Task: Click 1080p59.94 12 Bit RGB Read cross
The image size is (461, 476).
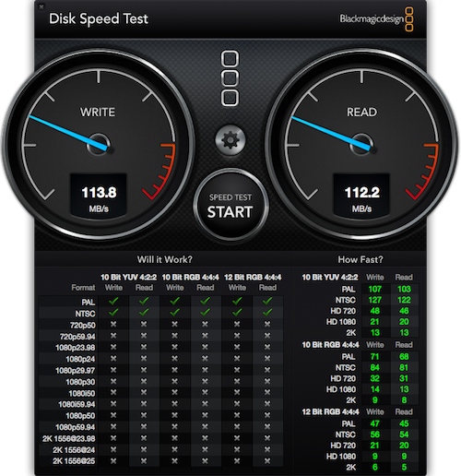Action: [x=267, y=426]
